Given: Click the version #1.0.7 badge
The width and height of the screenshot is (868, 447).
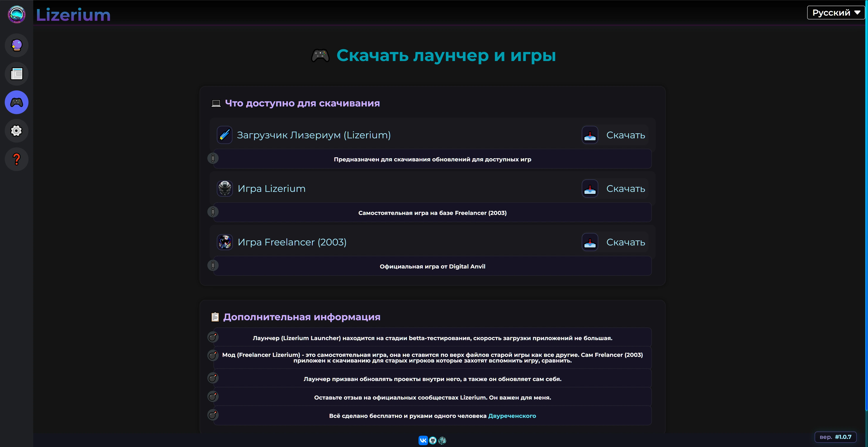Looking at the screenshot, I should pyautogui.click(x=836, y=437).
